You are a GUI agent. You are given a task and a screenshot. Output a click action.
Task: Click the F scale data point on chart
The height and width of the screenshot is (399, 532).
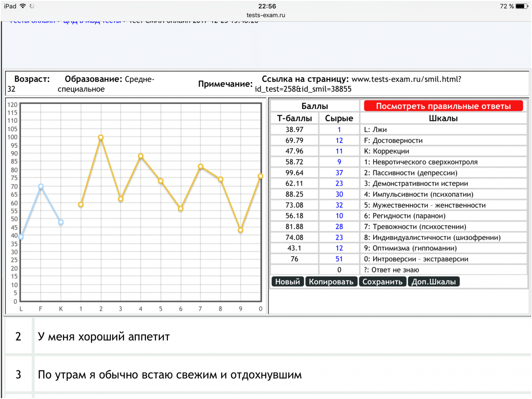pos(41,187)
